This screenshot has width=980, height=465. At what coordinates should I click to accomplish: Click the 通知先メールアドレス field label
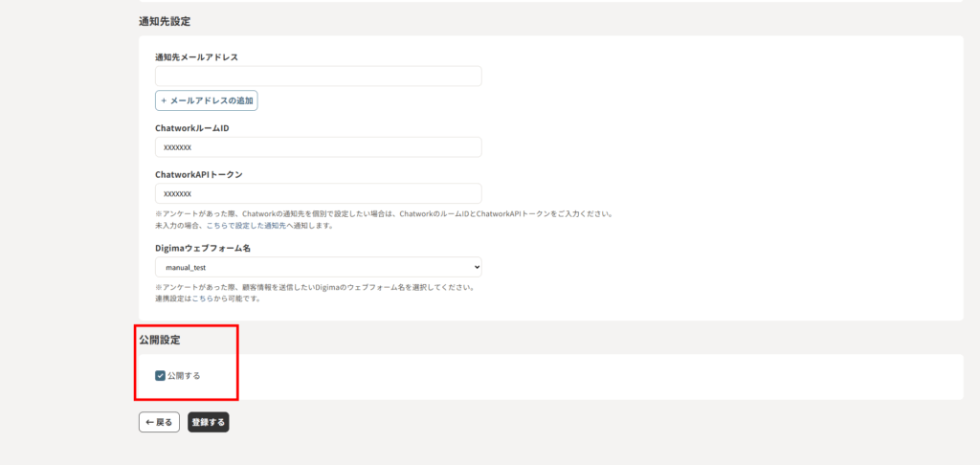[196, 57]
